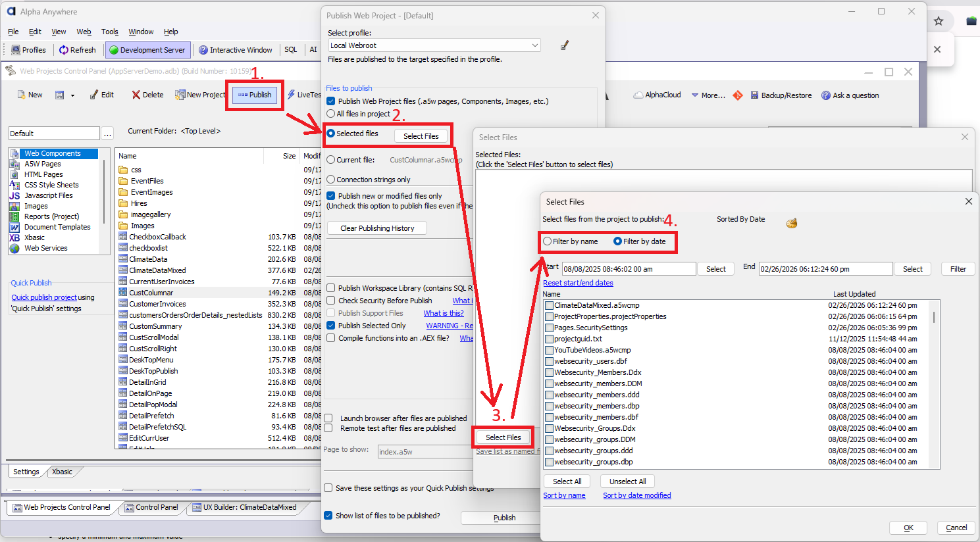Viewport: 980px width, 542px height.
Task: Select A5W Pages category
Action: coord(43,164)
